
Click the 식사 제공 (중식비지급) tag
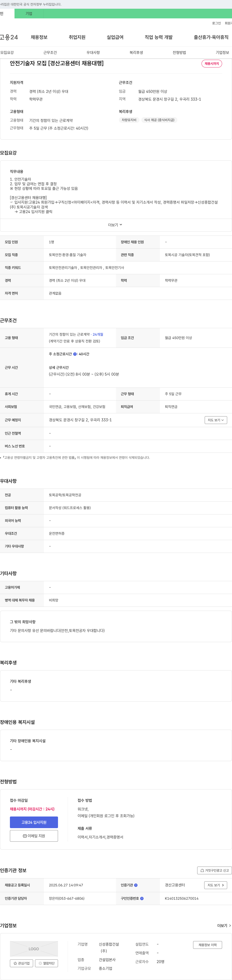pyautogui.click(x=159, y=120)
